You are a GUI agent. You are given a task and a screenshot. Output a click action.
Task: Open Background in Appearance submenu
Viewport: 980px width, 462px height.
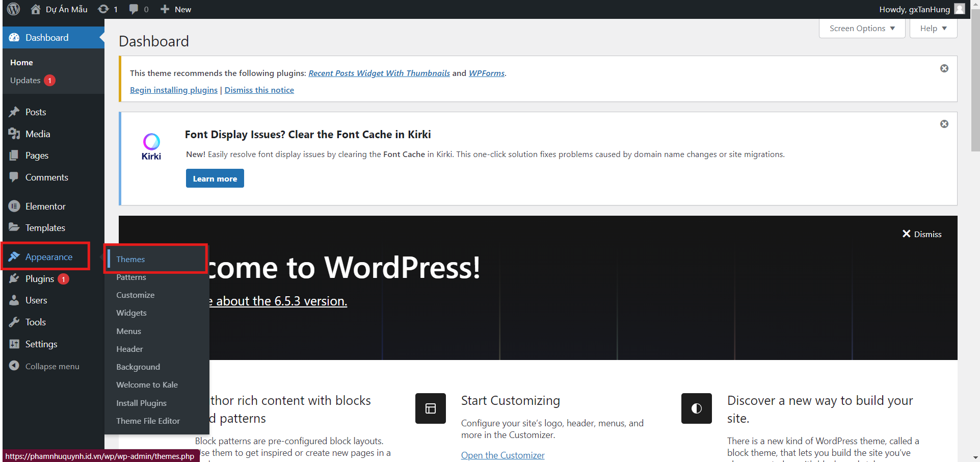(138, 367)
